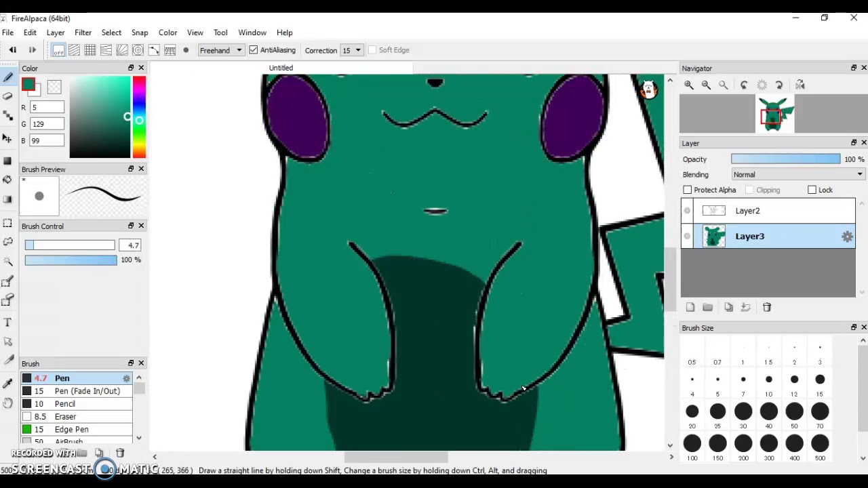This screenshot has height=488, width=868.
Task: Enable crisscross grid snap
Action: coord(90,50)
